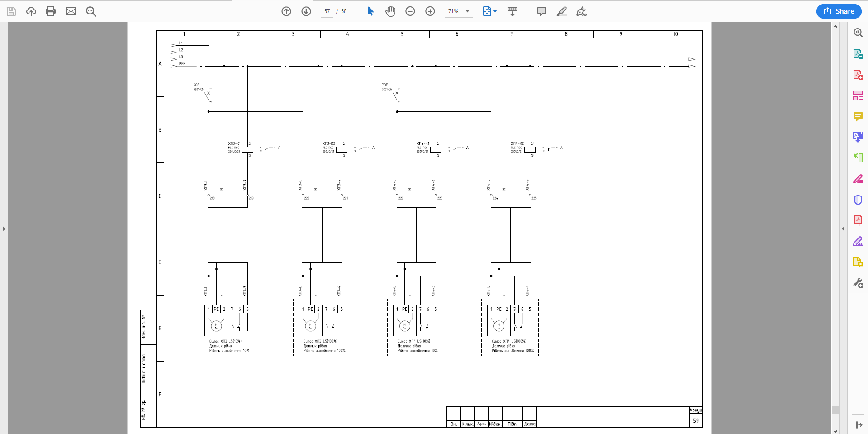868x434 pixels.
Task: Click the 7QF breaker label in the drawing
Action: point(385,85)
